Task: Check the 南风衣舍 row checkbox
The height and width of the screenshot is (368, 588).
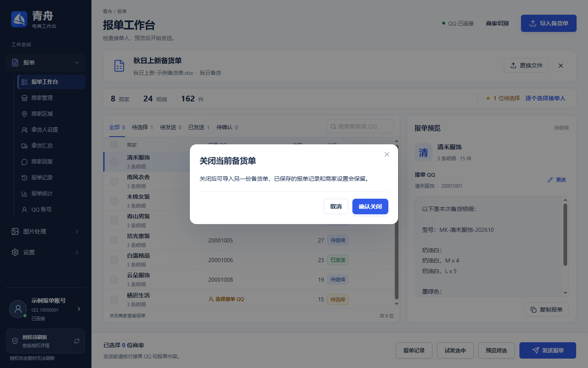Action: (114, 181)
